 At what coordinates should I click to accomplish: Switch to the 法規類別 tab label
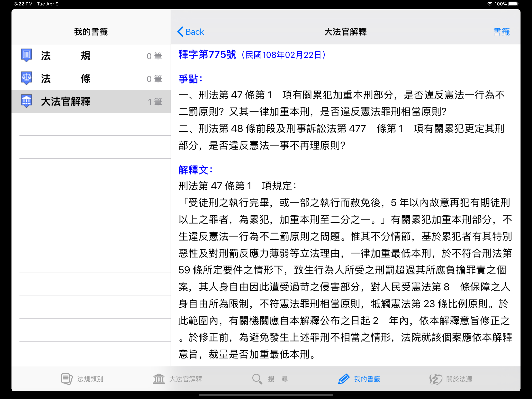point(90,379)
